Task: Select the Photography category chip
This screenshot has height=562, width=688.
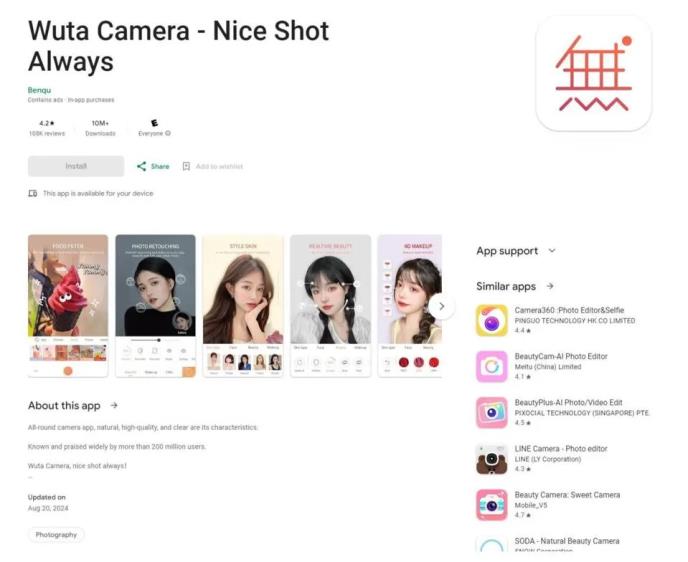Action: point(56,535)
